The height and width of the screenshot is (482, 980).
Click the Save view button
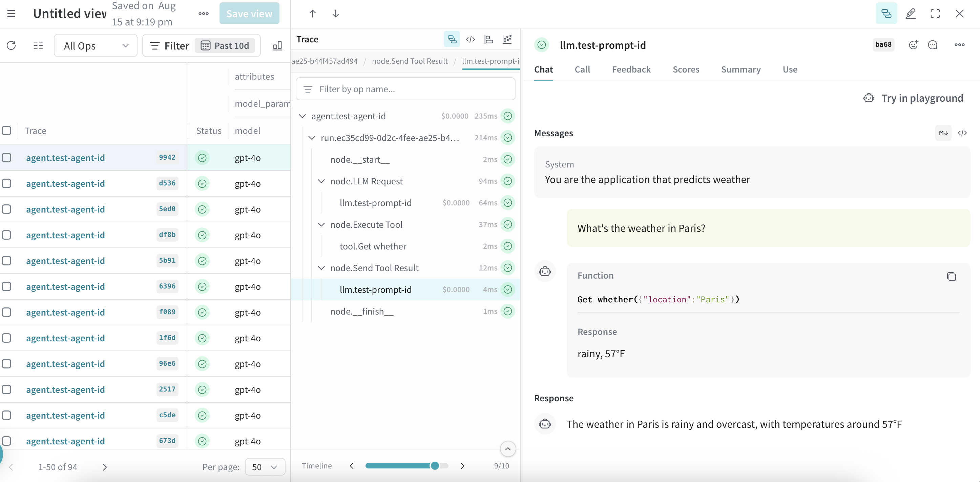pos(249,14)
